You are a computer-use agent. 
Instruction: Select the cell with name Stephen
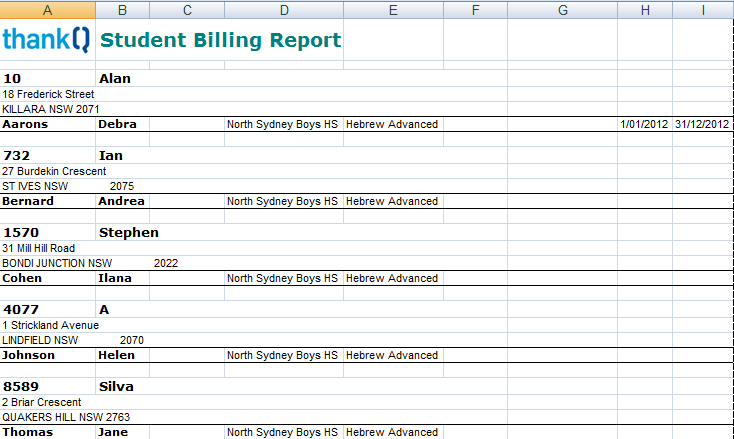coord(129,232)
